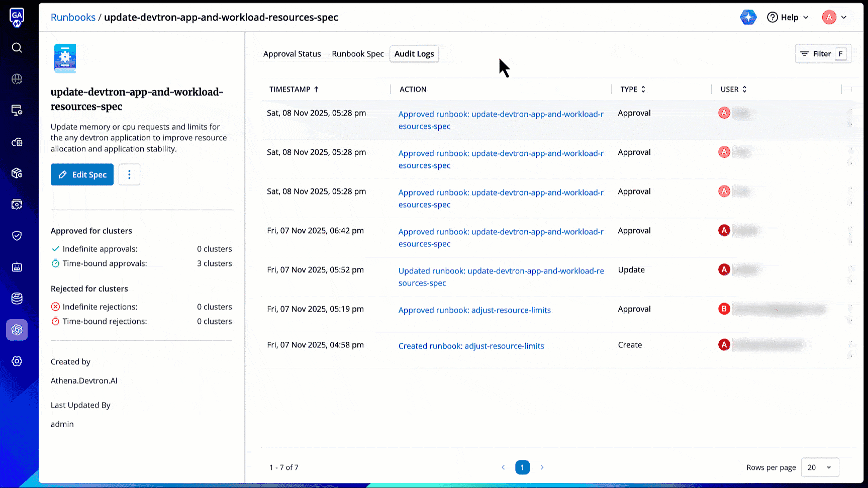Open the clusters icon in sidebar
This screenshot has height=488, width=868.
pyautogui.click(x=17, y=110)
